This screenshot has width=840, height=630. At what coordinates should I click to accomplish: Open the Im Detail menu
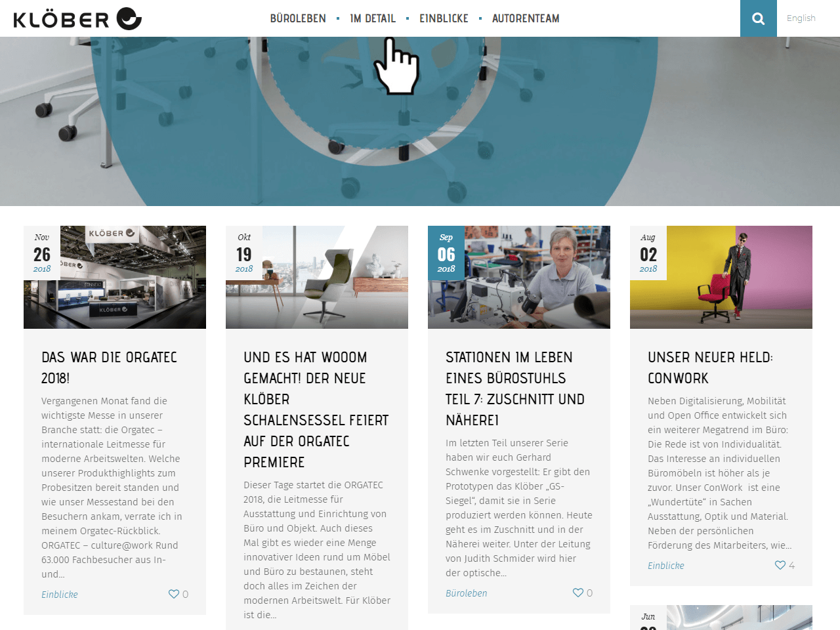(x=373, y=18)
